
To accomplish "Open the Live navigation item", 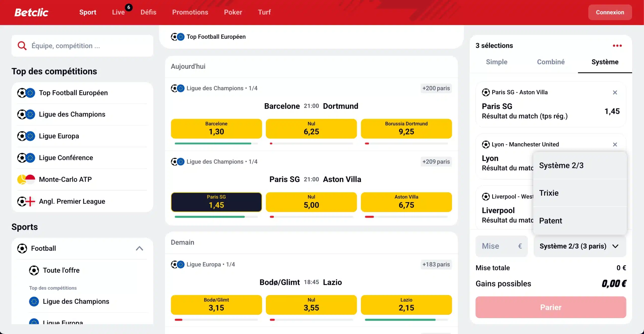I will click(118, 12).
